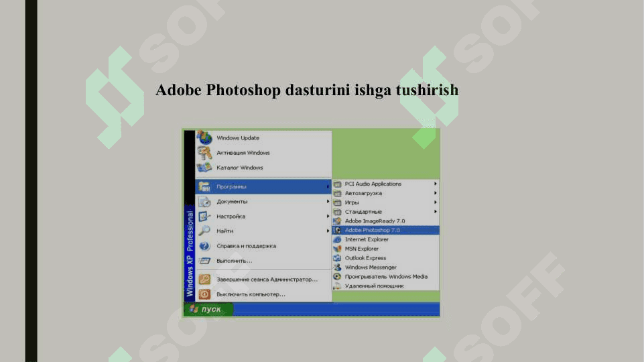Click the Adobe ImageReady 7.0 icon
The image size is (644, 362).
pos(337,221)
